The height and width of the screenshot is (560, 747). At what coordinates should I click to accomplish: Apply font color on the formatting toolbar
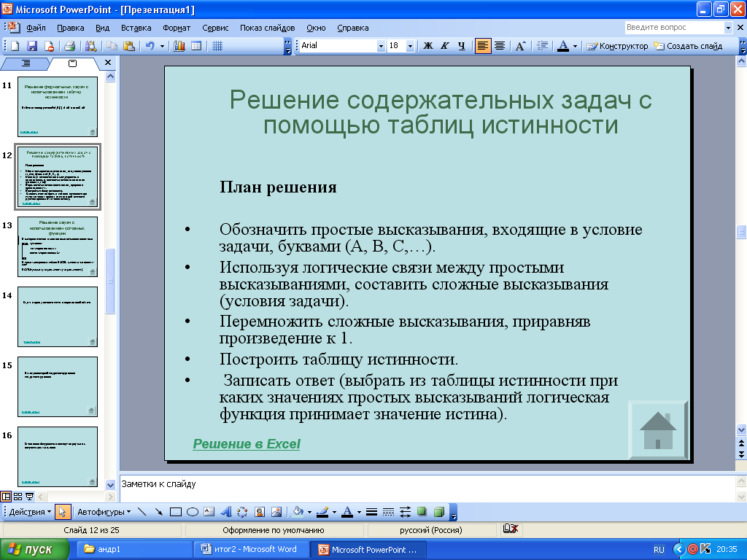coord(563,46)
